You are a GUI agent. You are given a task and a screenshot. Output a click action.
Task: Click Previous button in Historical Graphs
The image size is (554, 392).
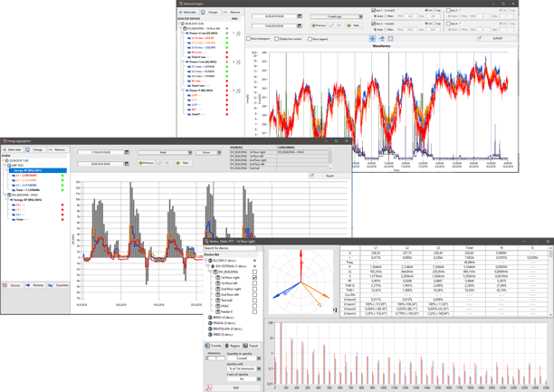[319, 25]
